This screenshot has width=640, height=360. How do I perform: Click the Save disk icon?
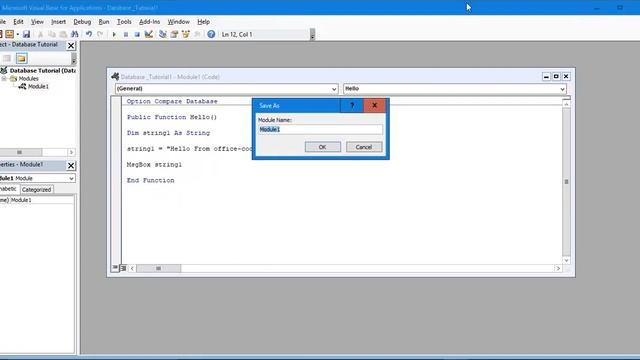[x=26, y=34]
